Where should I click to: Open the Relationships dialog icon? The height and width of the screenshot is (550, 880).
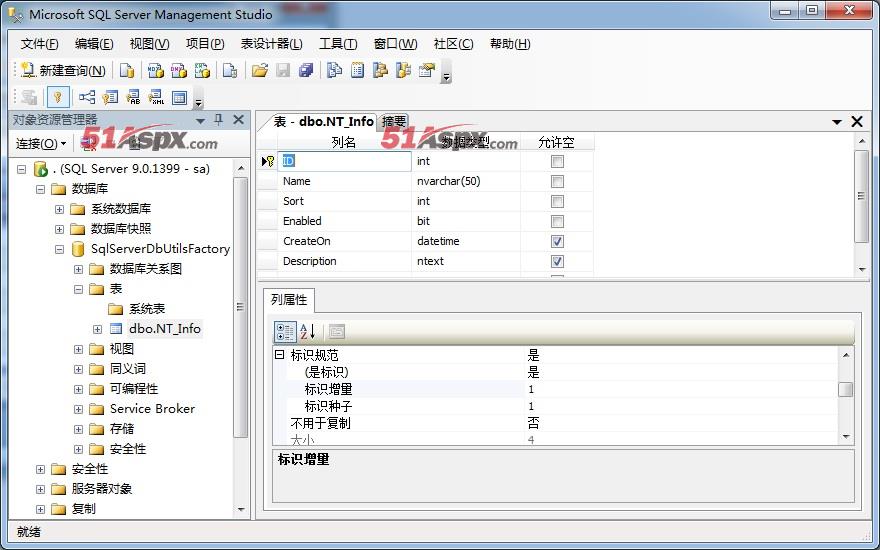87,97
